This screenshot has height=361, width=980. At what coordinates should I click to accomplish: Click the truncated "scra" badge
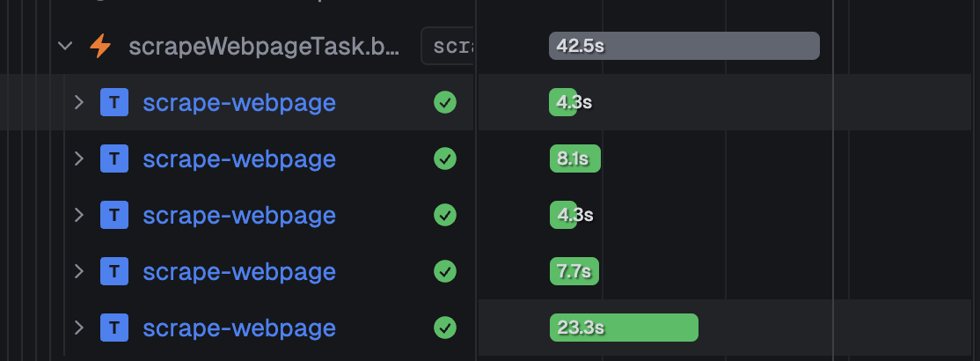[x=448, y=46]
